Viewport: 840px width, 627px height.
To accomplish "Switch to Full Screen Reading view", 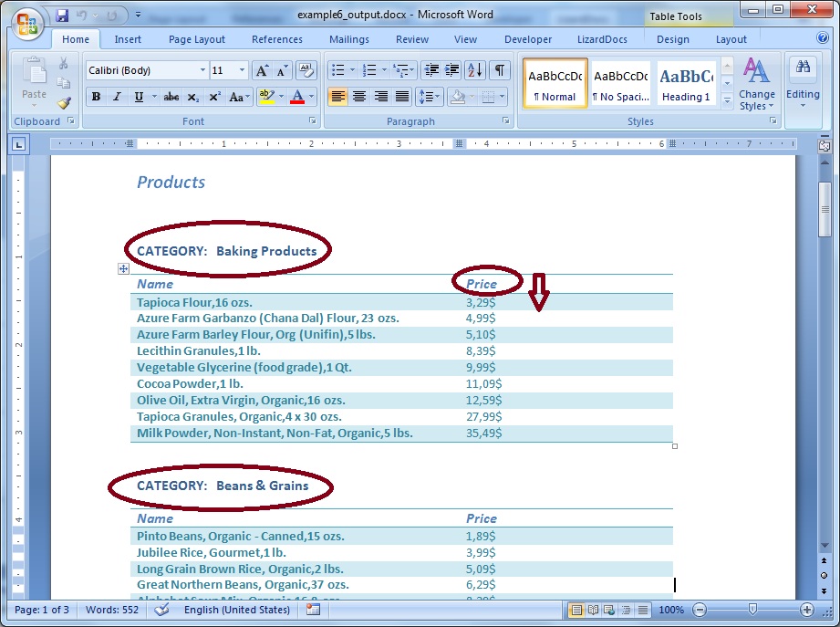I will coord(593,610).
